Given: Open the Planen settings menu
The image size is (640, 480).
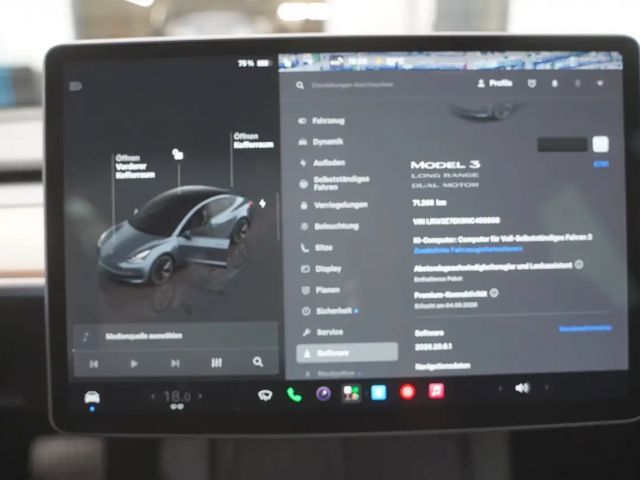Looking at the screenshot, I should pyautogui.click(x=321, y=290).
